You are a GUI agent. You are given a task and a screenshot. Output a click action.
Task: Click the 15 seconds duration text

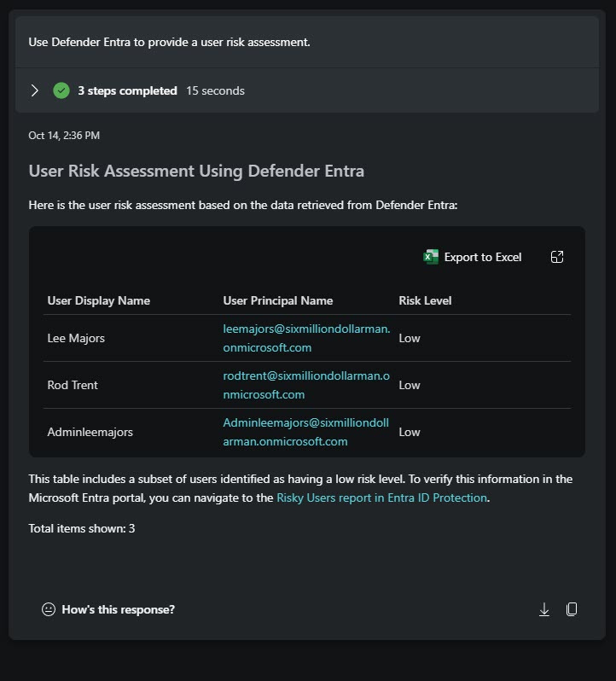215,90
